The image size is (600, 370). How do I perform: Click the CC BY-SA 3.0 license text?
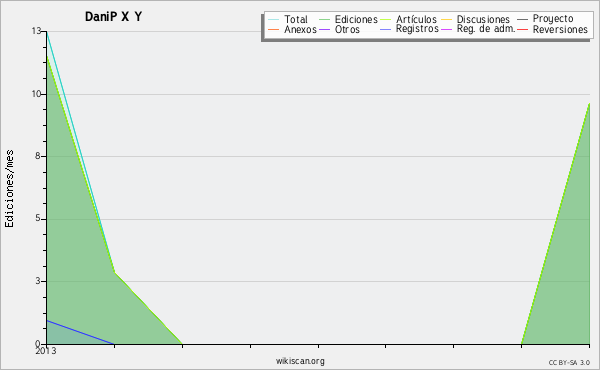click(x=569, y=362)
